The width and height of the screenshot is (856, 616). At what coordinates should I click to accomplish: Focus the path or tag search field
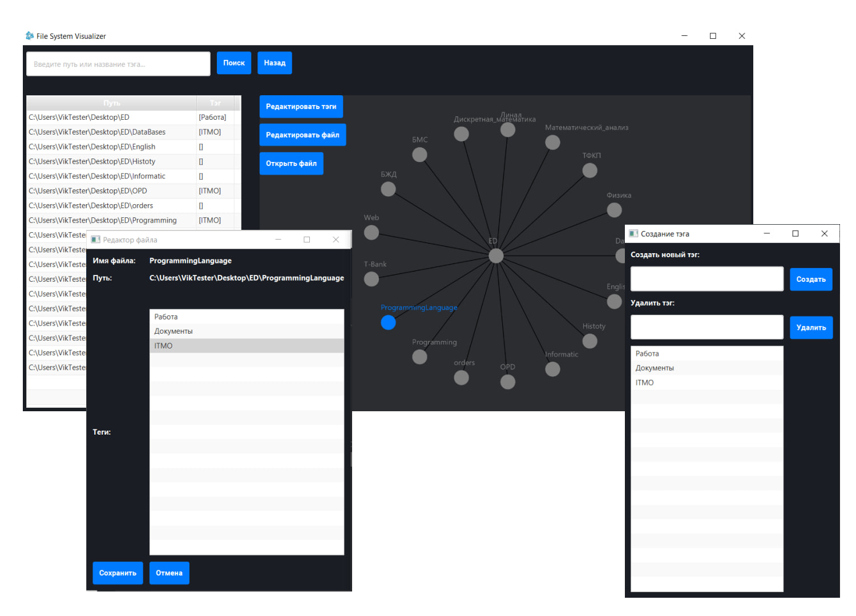pos(118,64)
